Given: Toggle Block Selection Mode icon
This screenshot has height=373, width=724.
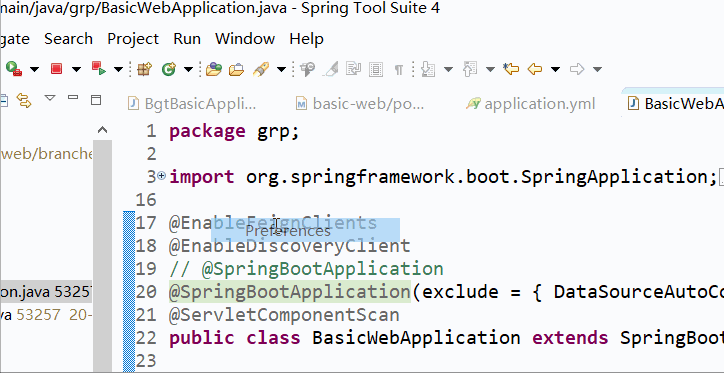Looking at the screenshot, I should point(376,69).
